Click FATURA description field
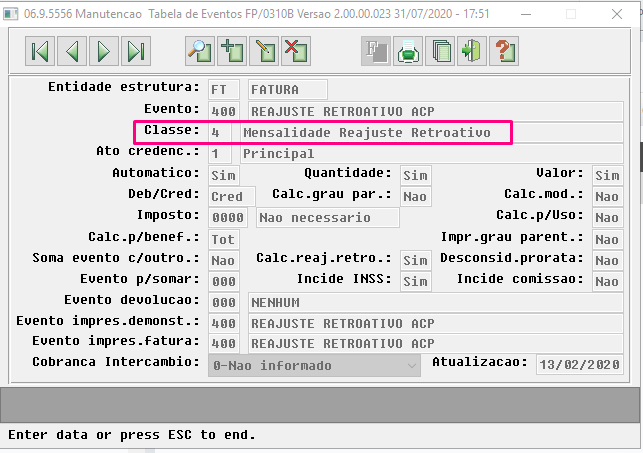 tap(287, 89)
